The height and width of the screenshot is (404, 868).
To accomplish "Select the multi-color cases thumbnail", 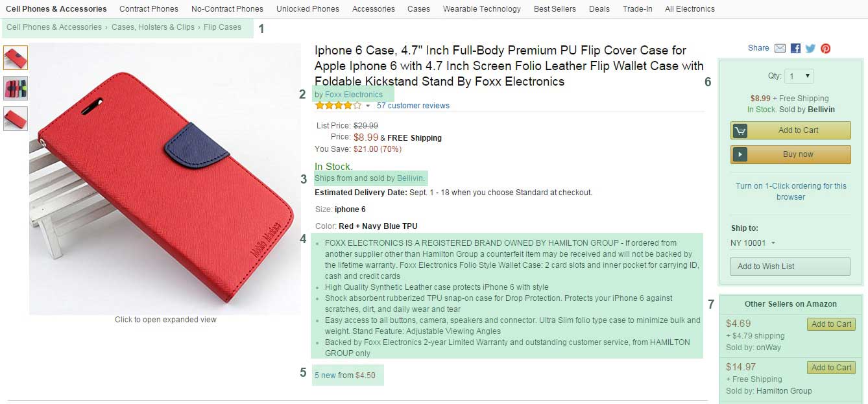I will (16, 88).
